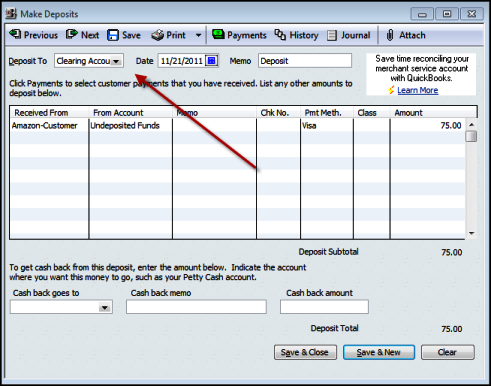Click the Cash back memo field
This screenshot has width=491, height=386.
(196, 307)
